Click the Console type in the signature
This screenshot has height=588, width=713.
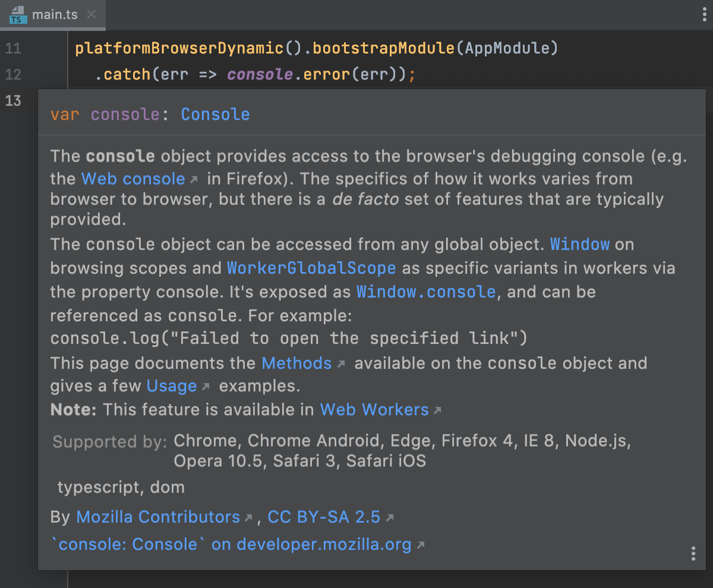click(x=215, y=115)
